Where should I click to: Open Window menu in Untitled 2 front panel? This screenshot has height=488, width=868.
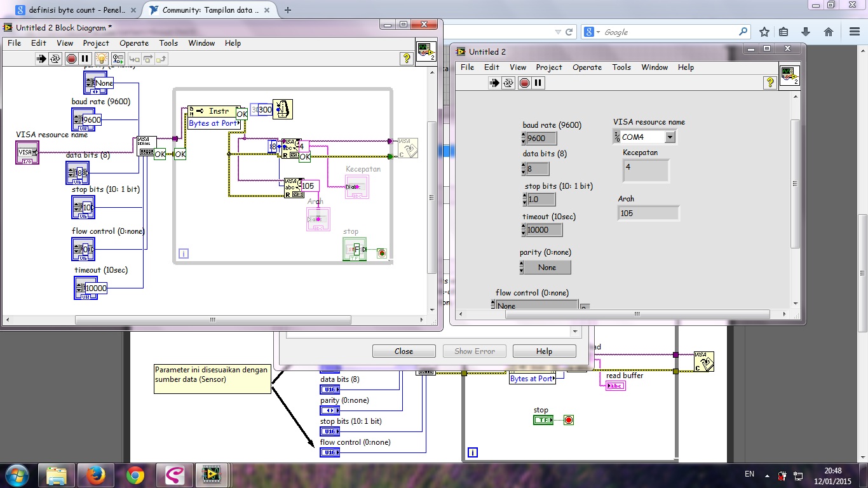[654, 67]
